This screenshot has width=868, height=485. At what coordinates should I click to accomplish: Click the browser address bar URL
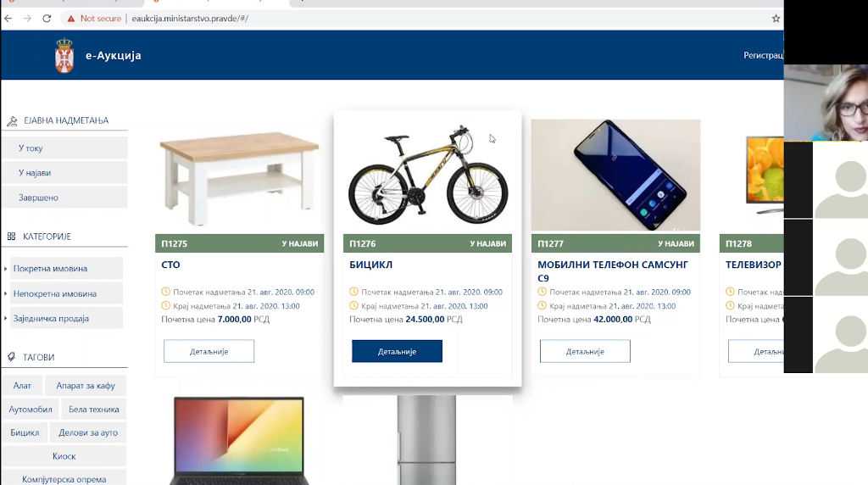click(x=190, y=19)
